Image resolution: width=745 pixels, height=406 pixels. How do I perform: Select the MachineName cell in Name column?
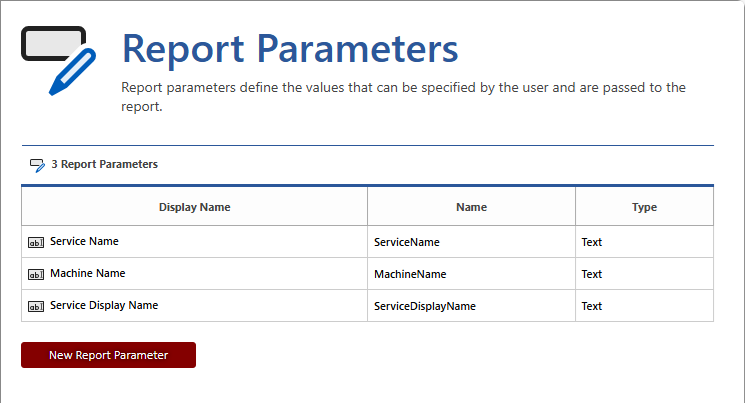(x=410, y=274)
